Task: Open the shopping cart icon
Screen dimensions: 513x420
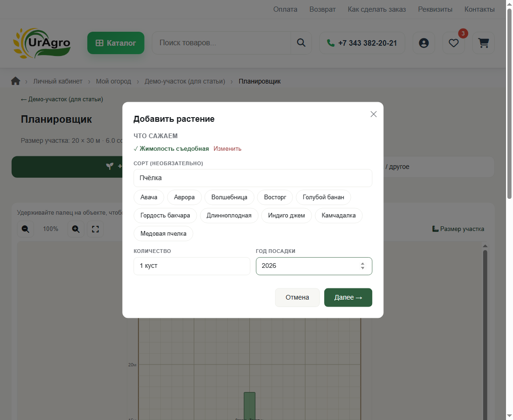Action: [x=484, y=43]
